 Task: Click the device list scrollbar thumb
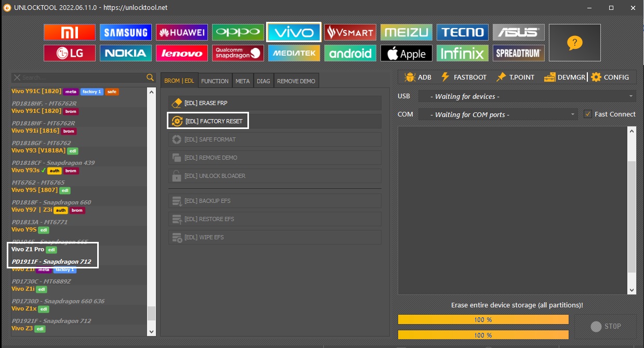[151, 313]
